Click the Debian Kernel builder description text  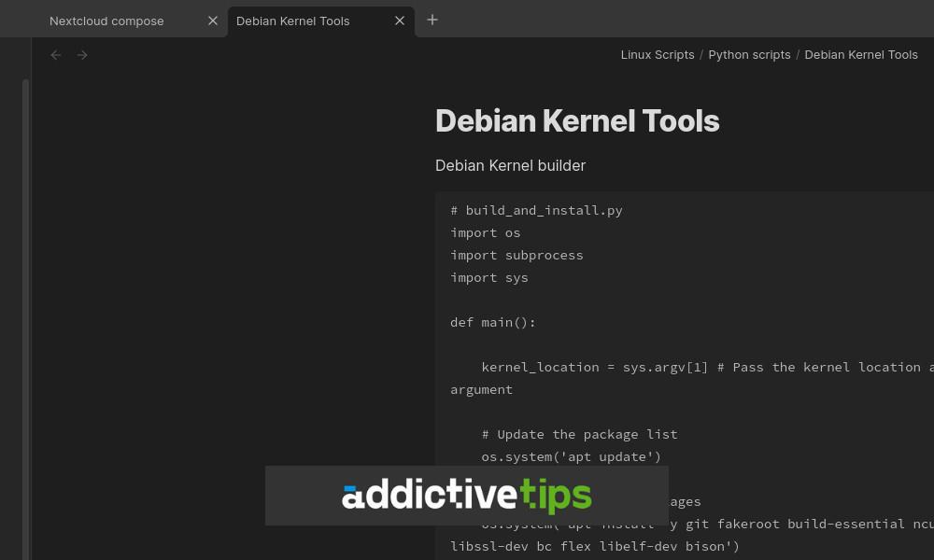pos(510,165)
